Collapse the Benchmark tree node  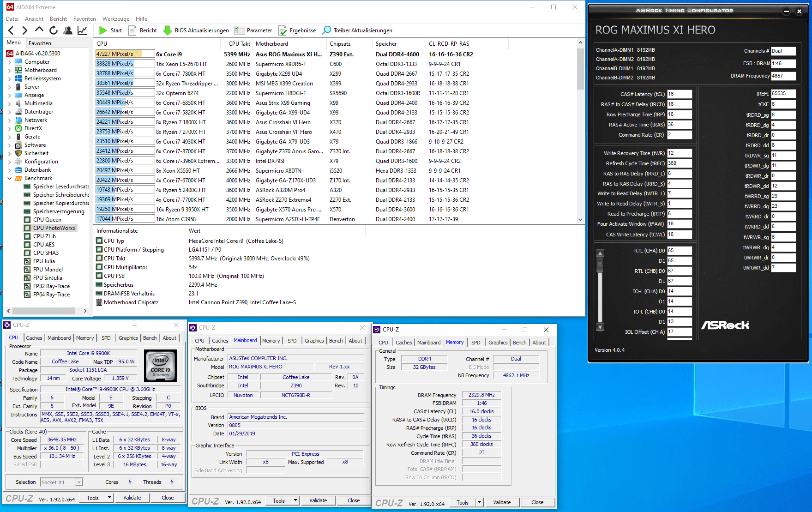click(9, 178)
